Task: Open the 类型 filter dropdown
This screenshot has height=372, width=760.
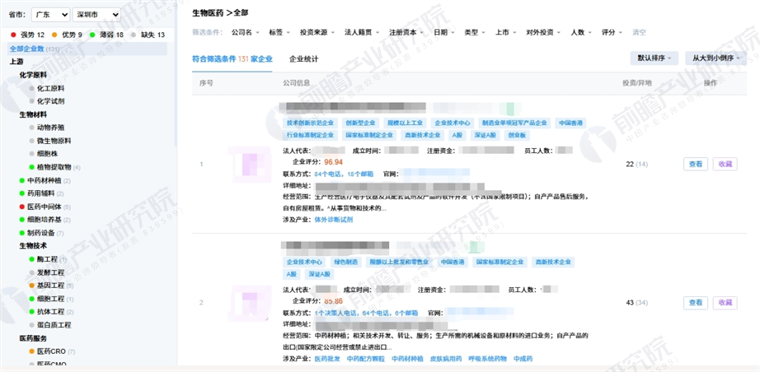Action: 474,32
